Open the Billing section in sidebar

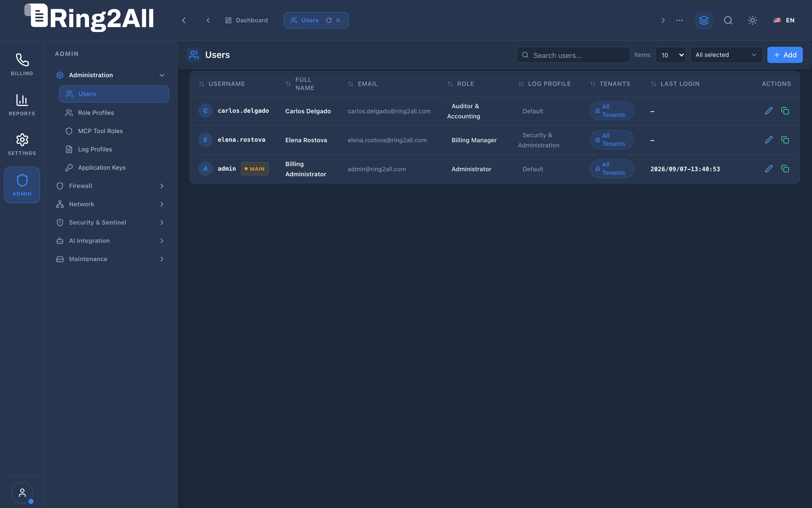22,65
